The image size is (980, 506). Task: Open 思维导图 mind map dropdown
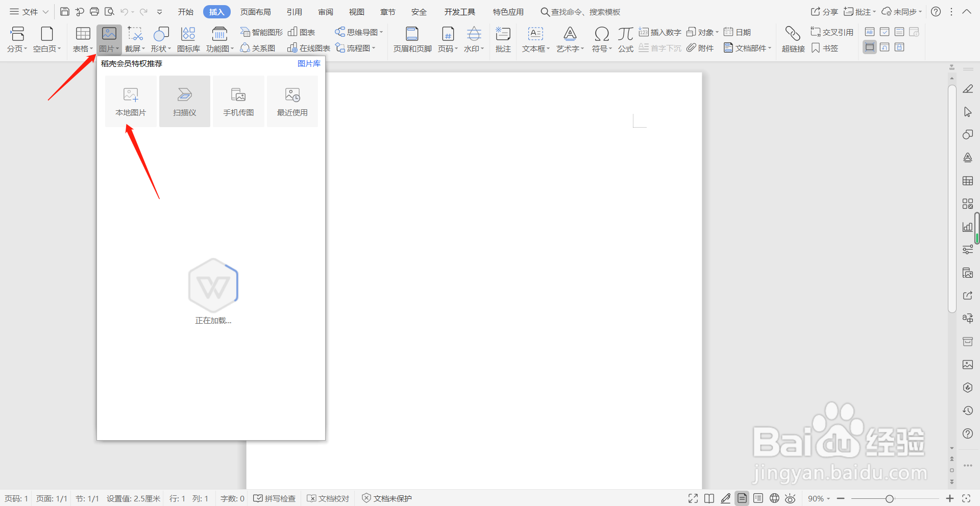(x=359, y=32)
